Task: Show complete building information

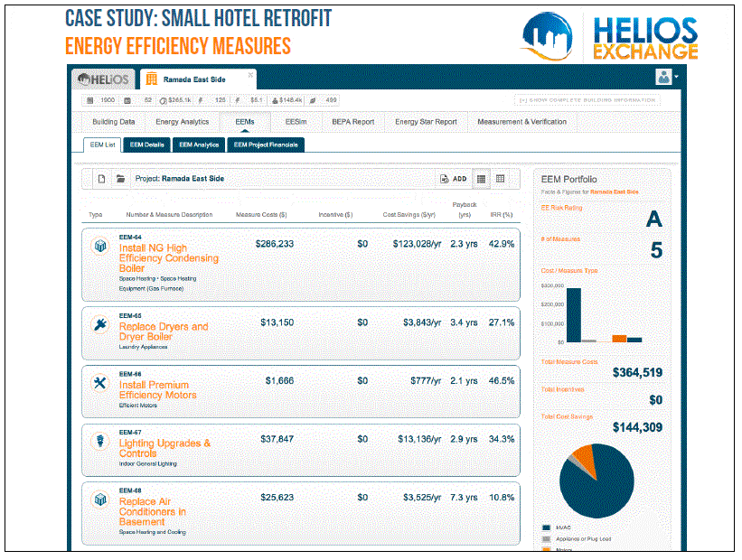Action: (x=587, y=100)
